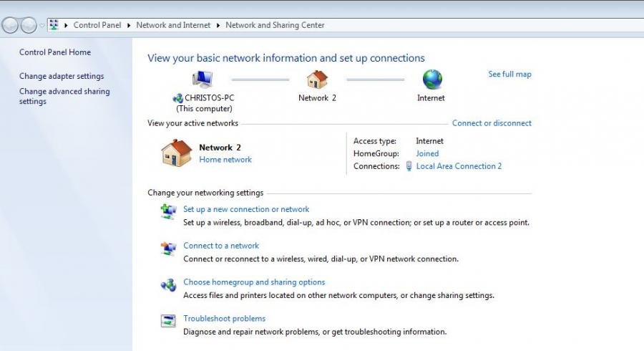Viewport: 644px width, 351px height.
Task: Click the home network house icon under active networks
Action: (176, 153)
